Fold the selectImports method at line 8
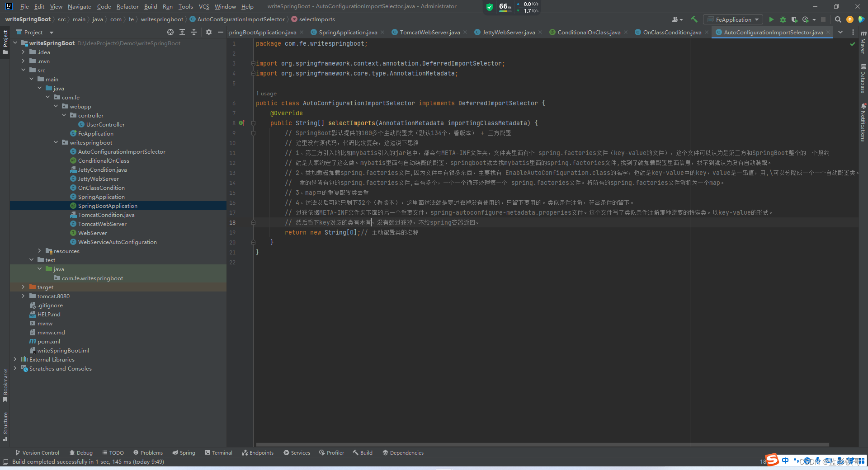 click(253, 123)
